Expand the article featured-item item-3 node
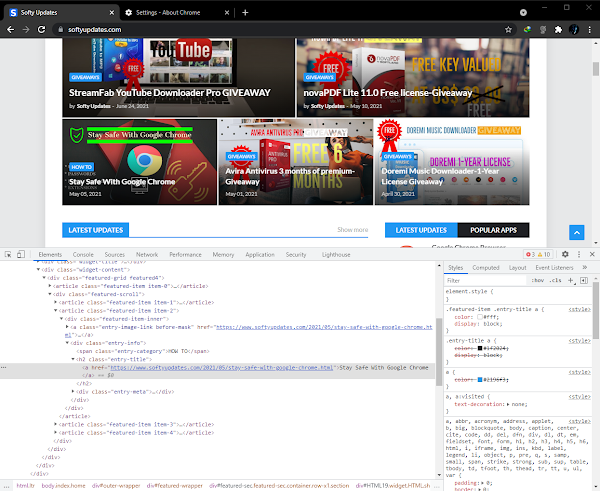Screen dimensions: 600x491 (55, 424)
